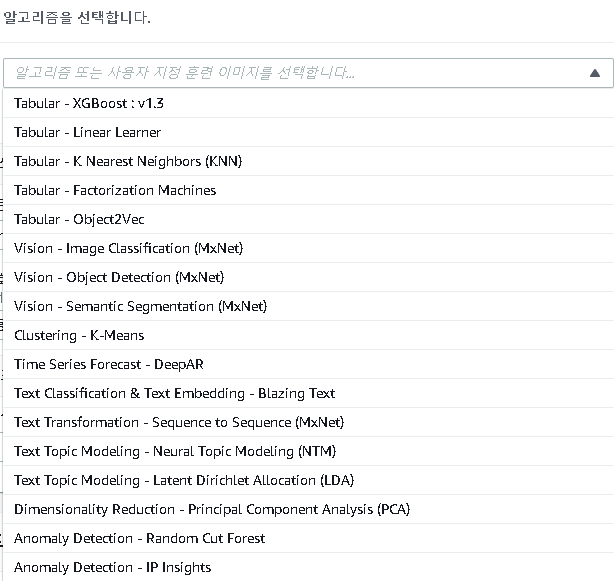Choose Latent Dirichlet Allocation (LDA) option
Screen dimensions: 614x581
click(x=308, y=480)
